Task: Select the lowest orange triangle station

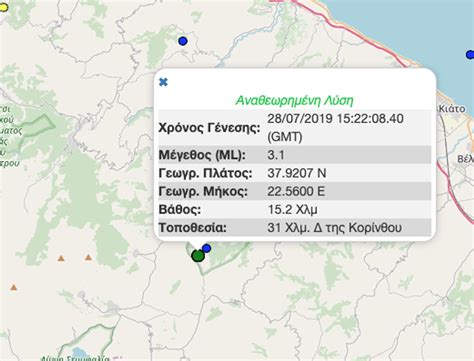Action: click(x=14, y=287)
